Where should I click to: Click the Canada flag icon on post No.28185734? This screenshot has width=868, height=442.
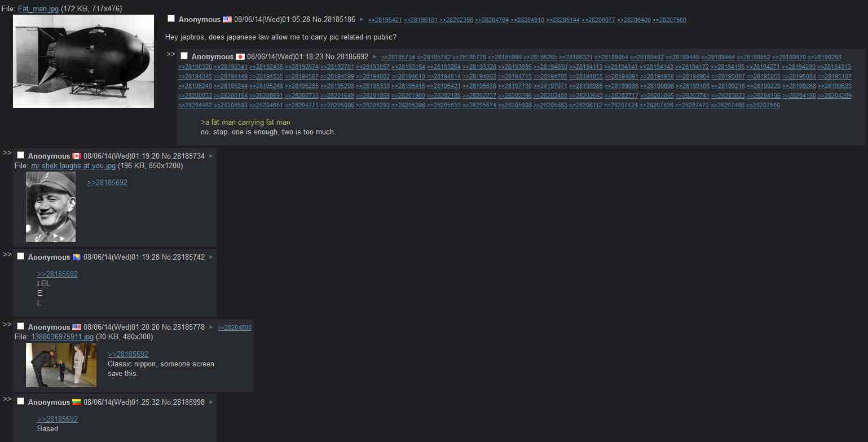point(77,156)
